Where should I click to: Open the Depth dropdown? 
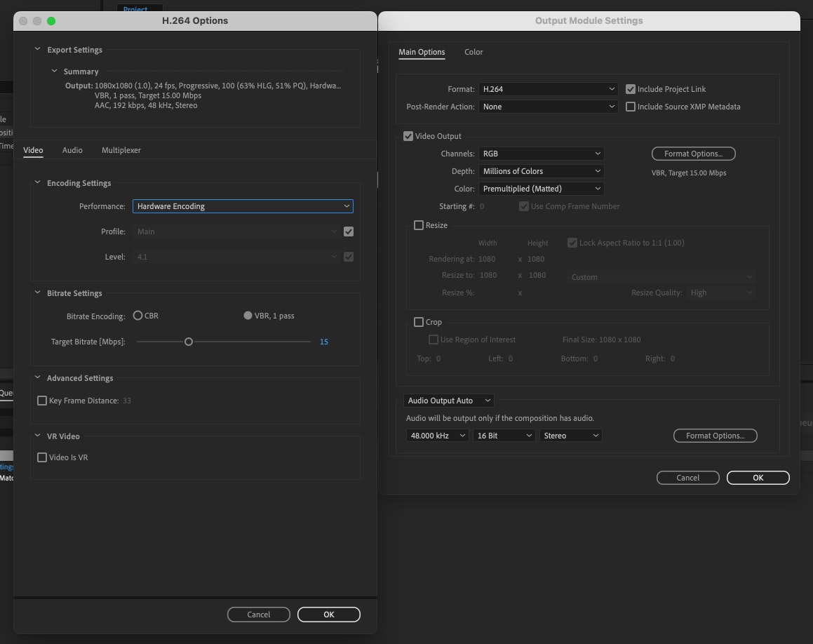(542, 171)
